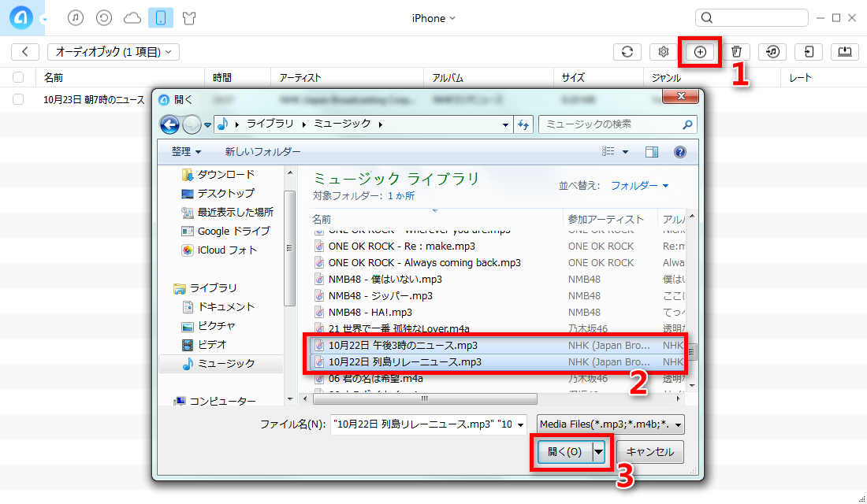Open the Media Files type filter dropdown
Viewport: 867px width, 504px height.
[610, 424]
